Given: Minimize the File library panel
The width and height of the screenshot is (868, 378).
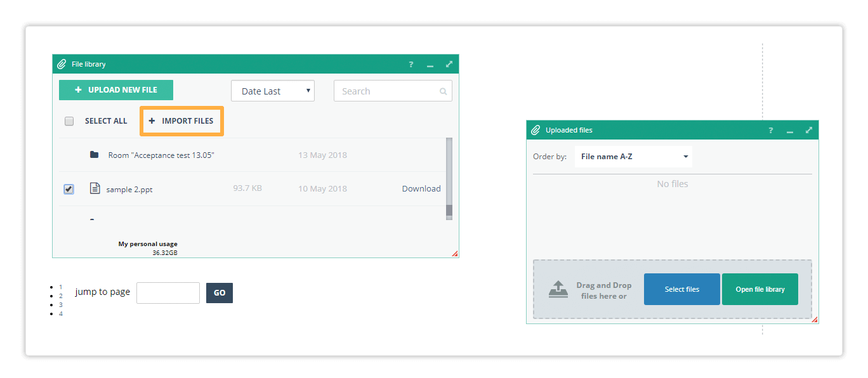Looking at the screenshot, I should 430,65.
